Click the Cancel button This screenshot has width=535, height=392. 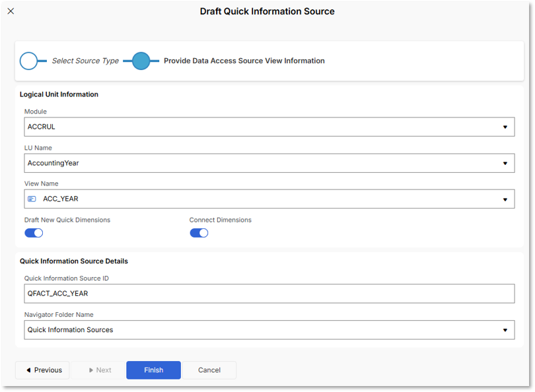[209, 370]
